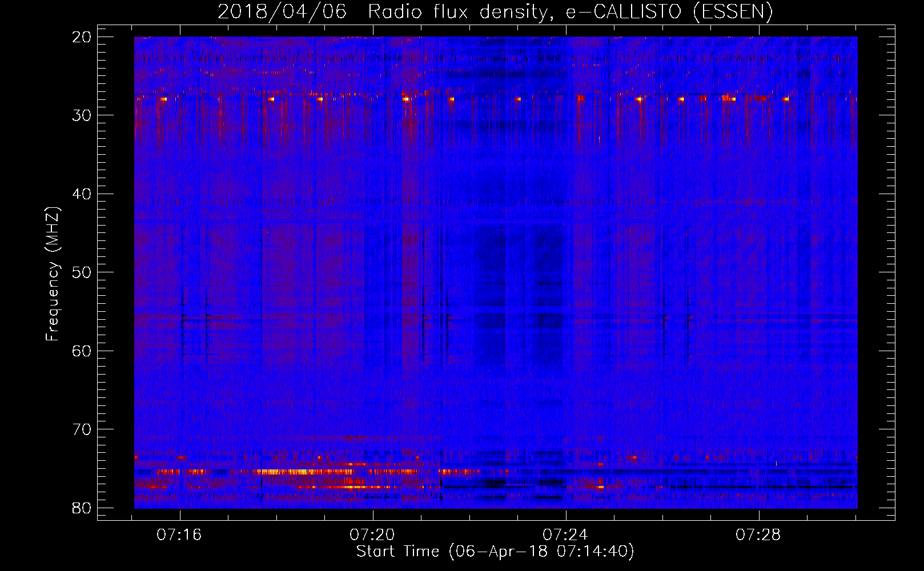
Task: Click the '80' frequency tick label
Action: click(x=82, y=508)
